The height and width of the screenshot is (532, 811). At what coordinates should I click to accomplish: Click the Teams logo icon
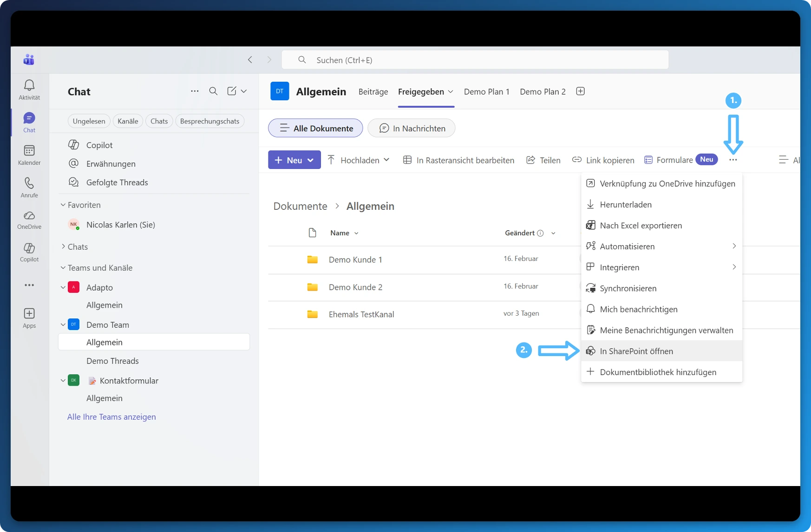29,59
